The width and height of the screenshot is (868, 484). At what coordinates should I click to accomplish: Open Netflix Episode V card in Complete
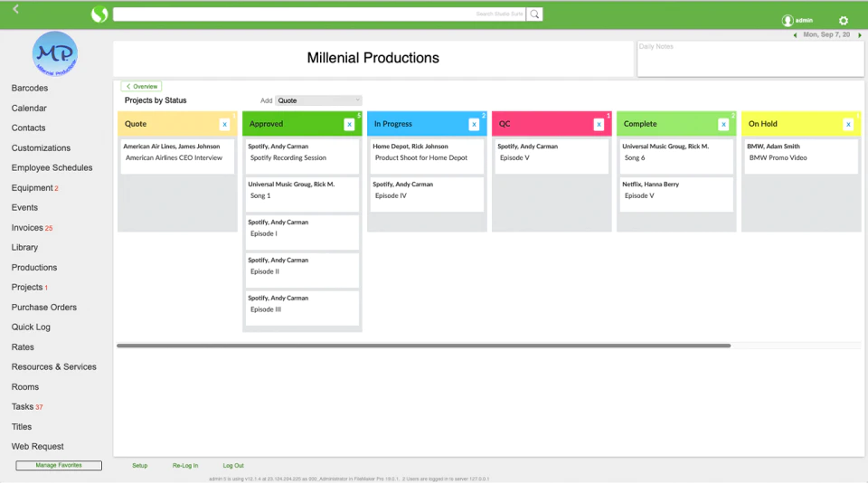click(x=676, y=195)
